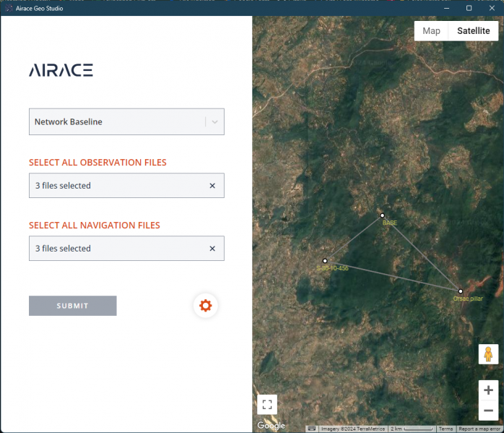Viewport: 504px width, 433px height.
Task: Click Report a map error link
Action: point(479,429)
